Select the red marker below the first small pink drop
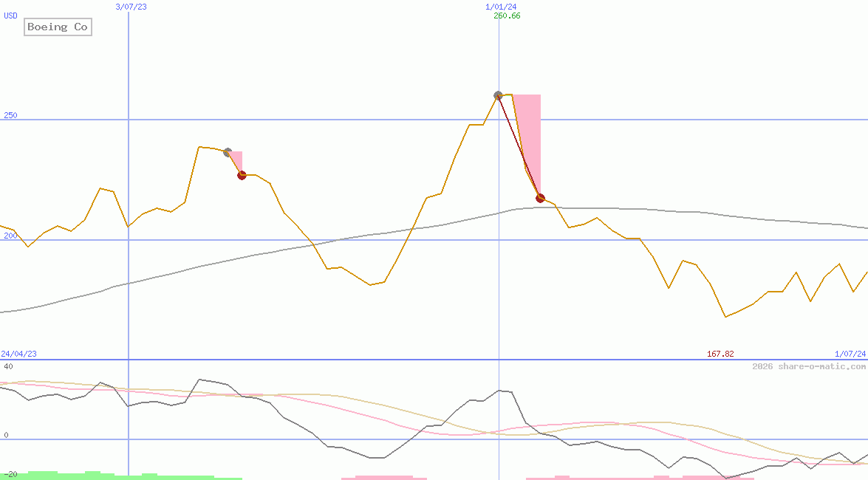The image size is (868, 480). point(242,175)
